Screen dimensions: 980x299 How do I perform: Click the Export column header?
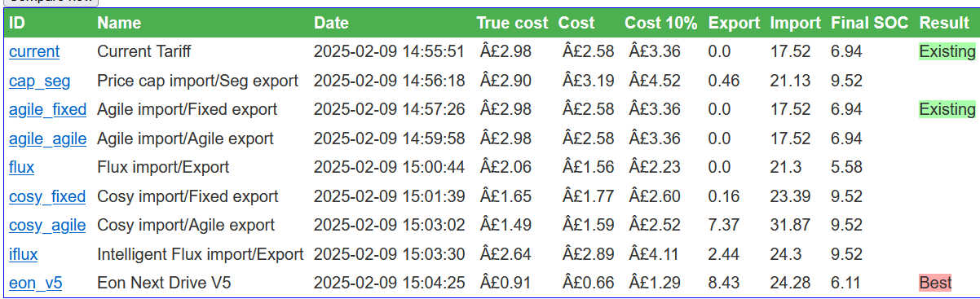coord(735,24)
